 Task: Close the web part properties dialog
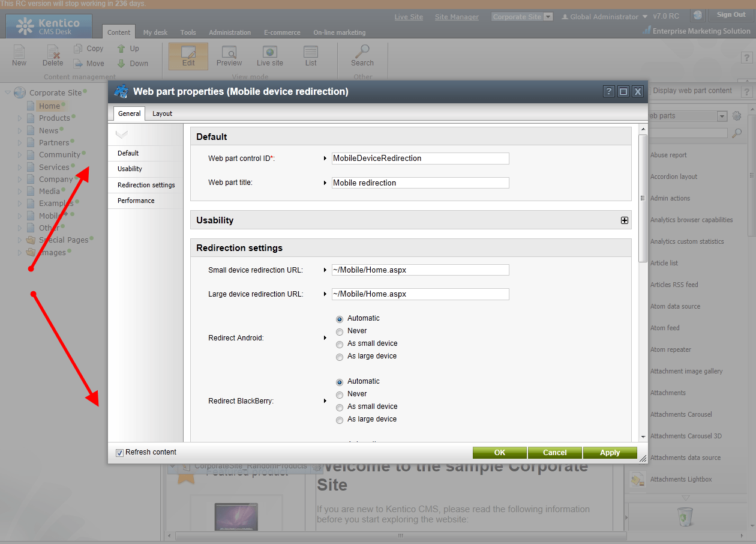638,91
